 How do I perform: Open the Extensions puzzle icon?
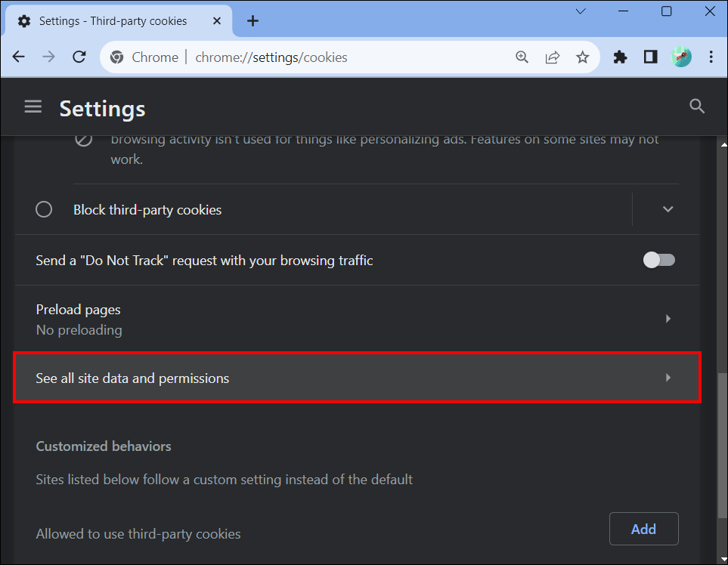[620, 57]
